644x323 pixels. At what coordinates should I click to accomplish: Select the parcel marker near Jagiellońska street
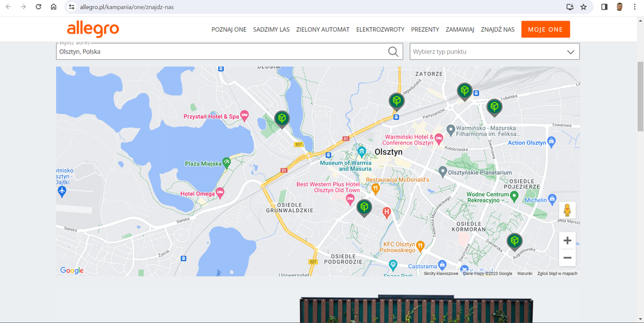pos(396,102)
